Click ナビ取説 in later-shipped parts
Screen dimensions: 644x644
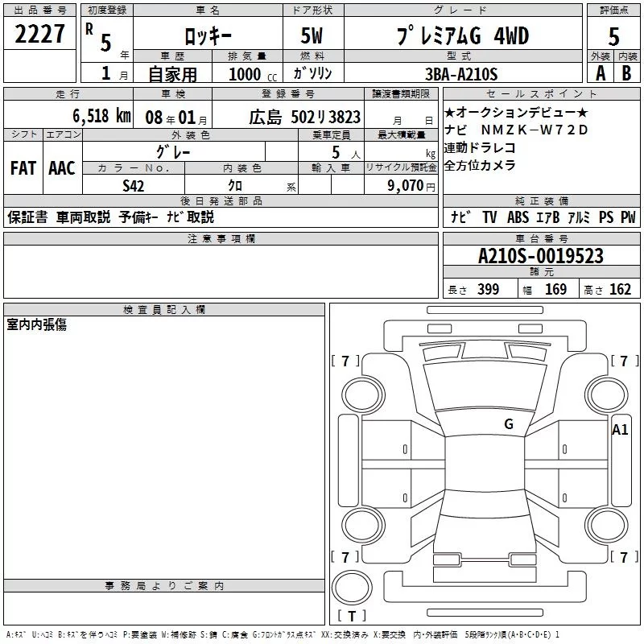point(190,217)
